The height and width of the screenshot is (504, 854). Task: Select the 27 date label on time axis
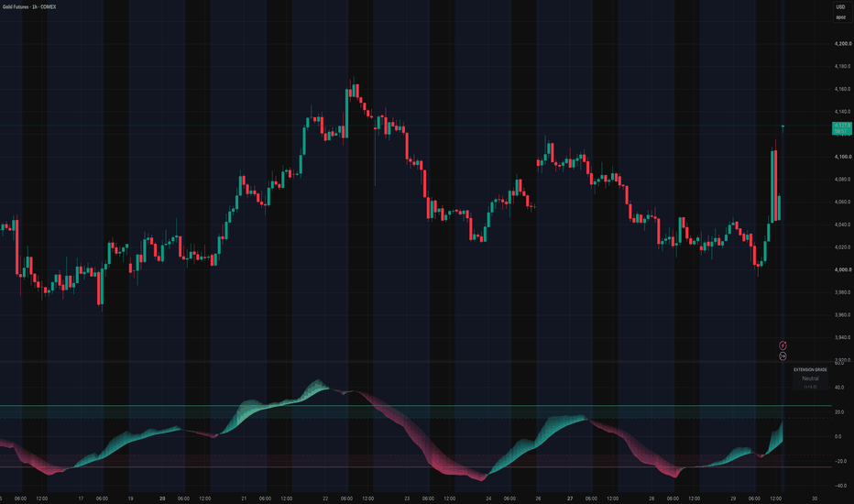point(570,499)
